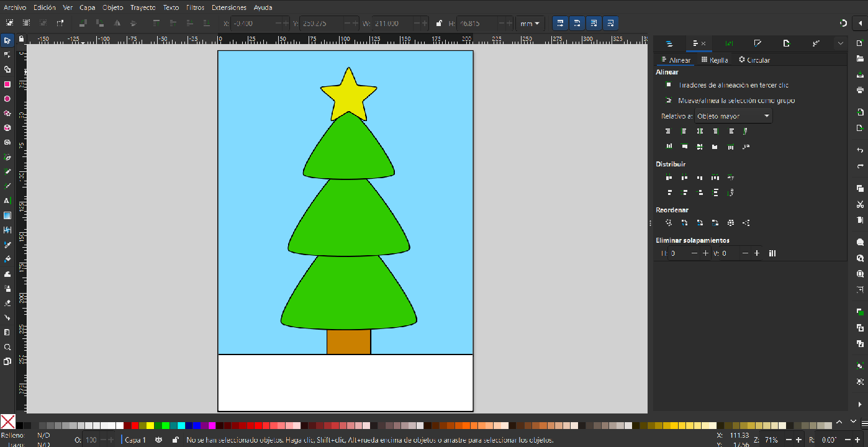Click the Cut scissors icon
The width and height of the screenshot is (868, 447).
tap(860, 205)
